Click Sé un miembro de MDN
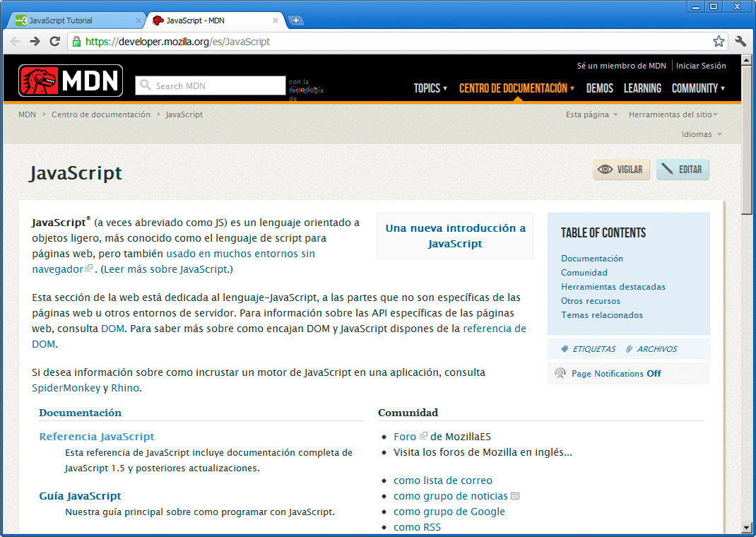The height and width of the screenshot is (537, 756). [x=622, y=66]
